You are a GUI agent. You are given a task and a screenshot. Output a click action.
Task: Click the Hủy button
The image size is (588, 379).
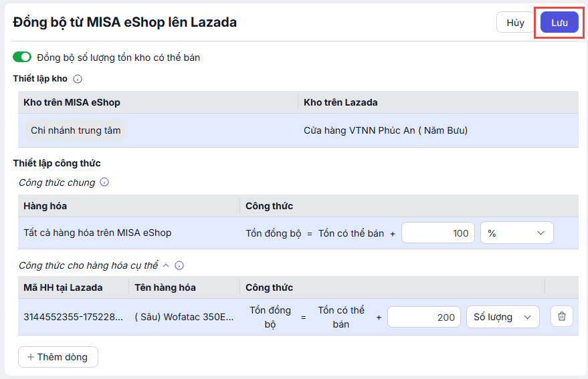[x=515, y=23]
